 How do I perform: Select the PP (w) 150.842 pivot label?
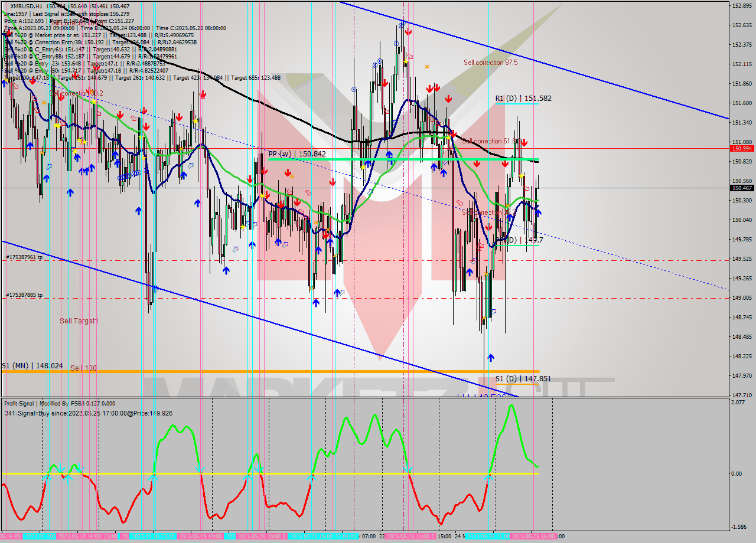coord(296,153)
